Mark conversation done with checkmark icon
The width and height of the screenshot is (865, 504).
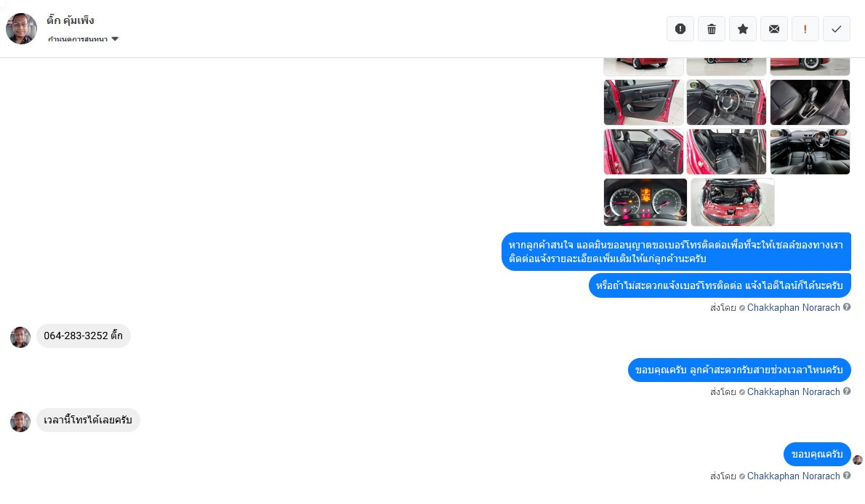click(x=837, y=28)
